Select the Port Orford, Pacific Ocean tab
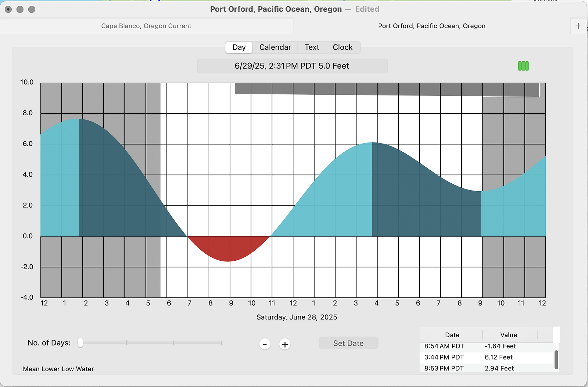 tap(431, 26)
